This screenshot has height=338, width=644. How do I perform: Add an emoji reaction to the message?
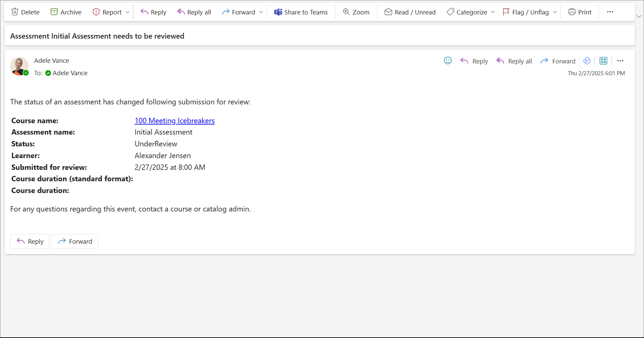[x=447, y=61]
